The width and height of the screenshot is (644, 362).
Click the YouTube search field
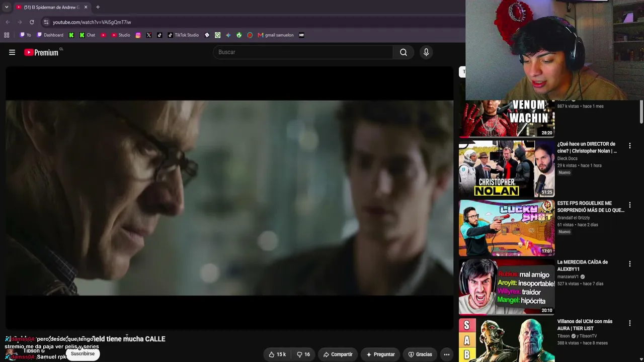(x=303, y=52)
